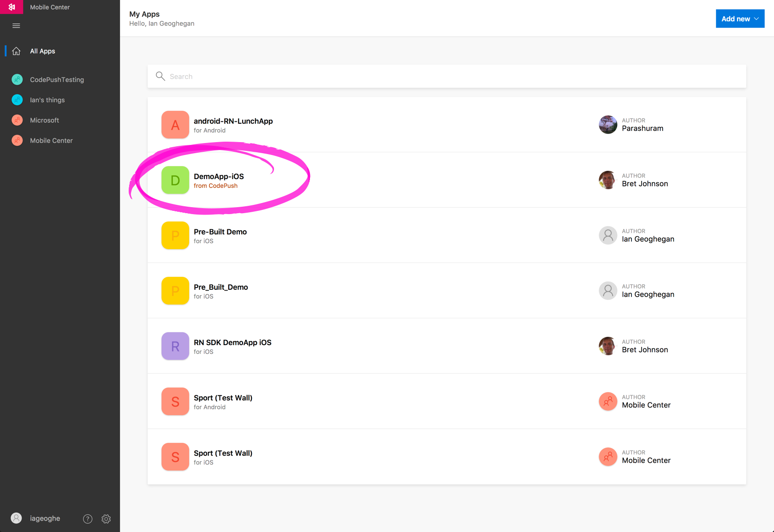Image resolution: width=774 pixels, height=532 pixels.
Task: Click 'Hello, Ian Geoghegan' greeting text
Action: click(161, 24)
